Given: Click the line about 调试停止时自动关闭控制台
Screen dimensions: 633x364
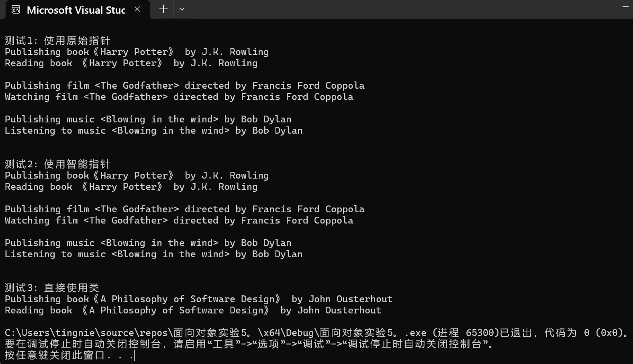Looking at the screenshot, I should (x=249, y=344).
